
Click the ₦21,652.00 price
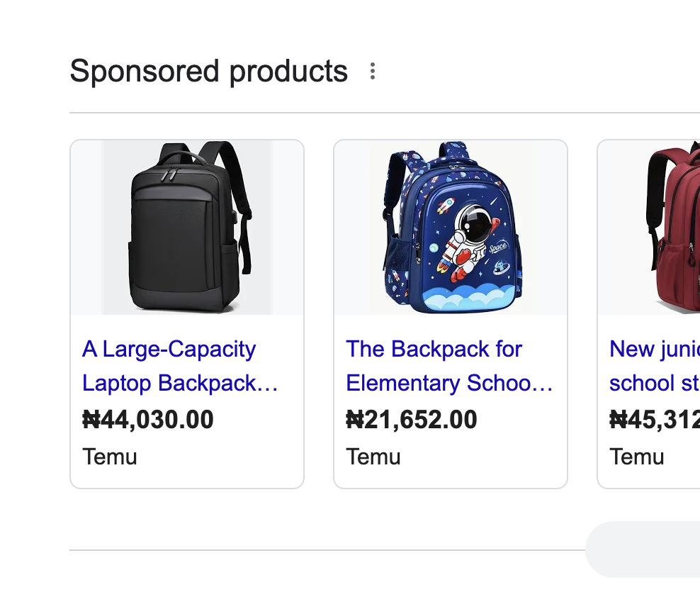(x=411, y=420)
